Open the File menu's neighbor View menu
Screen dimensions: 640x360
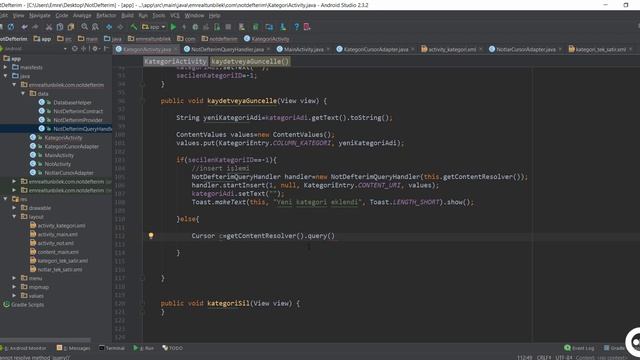[18, 16]
